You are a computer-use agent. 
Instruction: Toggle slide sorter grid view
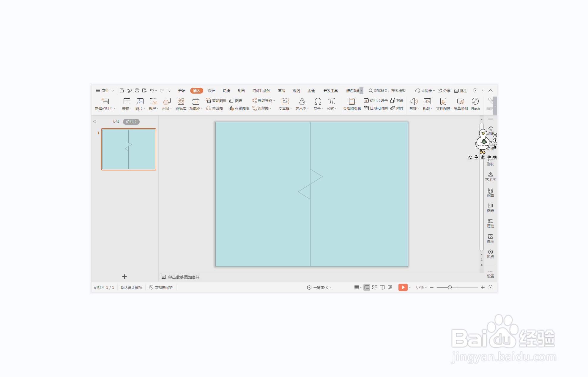[375, 287]
